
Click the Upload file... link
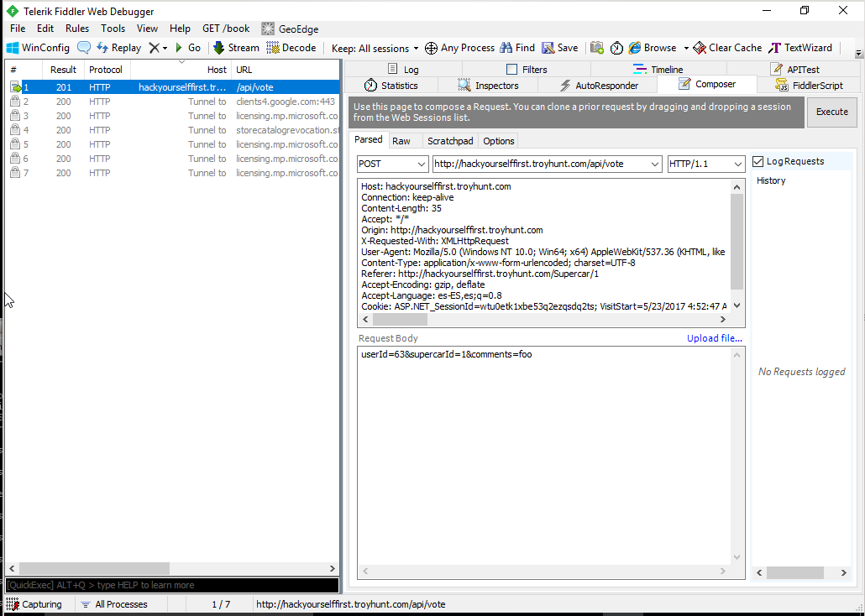click(715, 338)
